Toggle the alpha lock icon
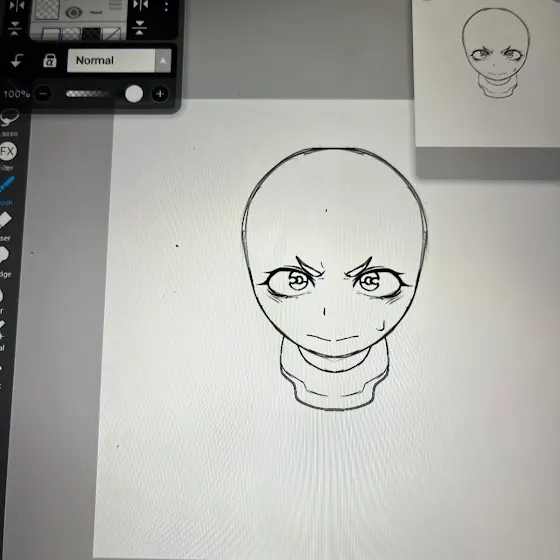Image resolution: width=560 pixels, height=560 pixels. coord(50,61)
